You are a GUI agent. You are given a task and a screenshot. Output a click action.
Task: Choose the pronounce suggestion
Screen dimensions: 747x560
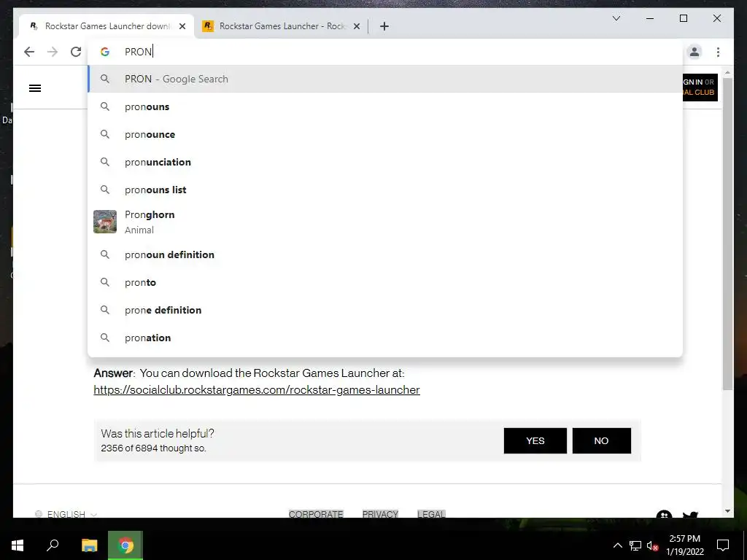[x=385, y=134]
